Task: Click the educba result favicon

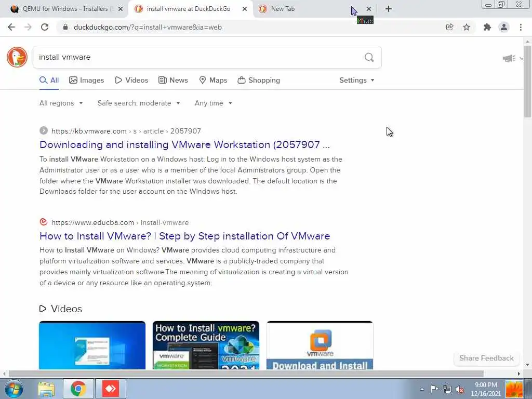Action: [x=44, y=222]
